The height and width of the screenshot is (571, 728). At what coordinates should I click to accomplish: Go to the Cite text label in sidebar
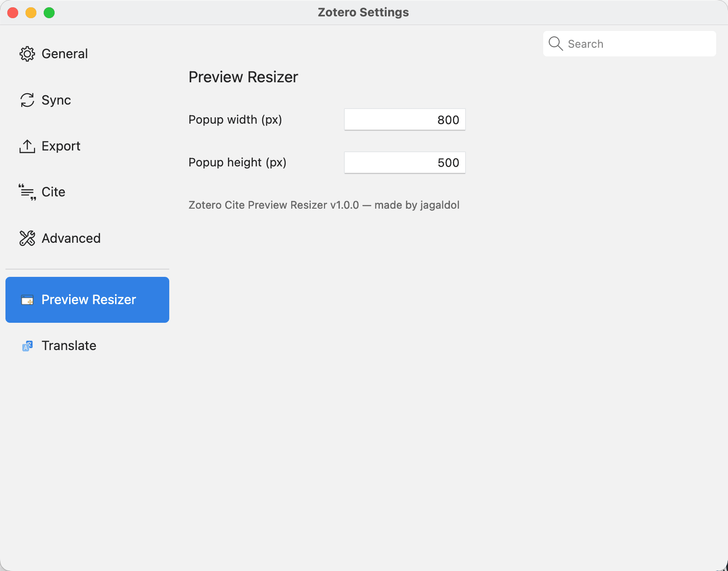[x=53, y=192]
